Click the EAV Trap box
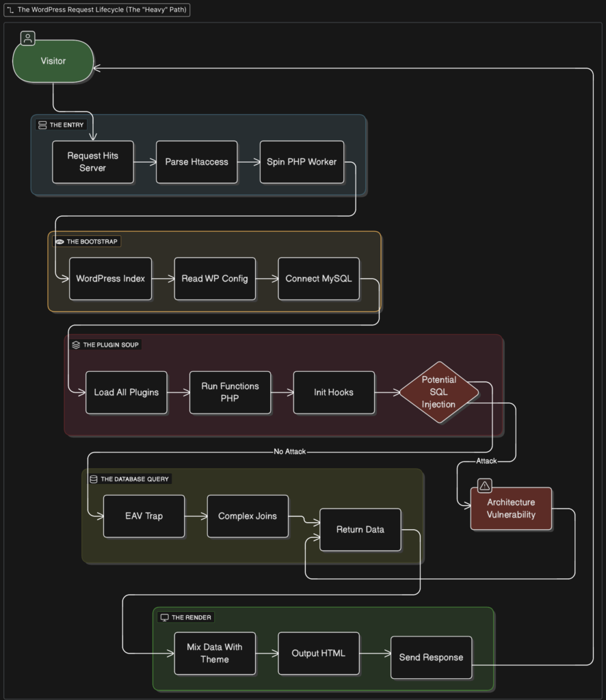This screenshot has width=606, height=700. 144,516
